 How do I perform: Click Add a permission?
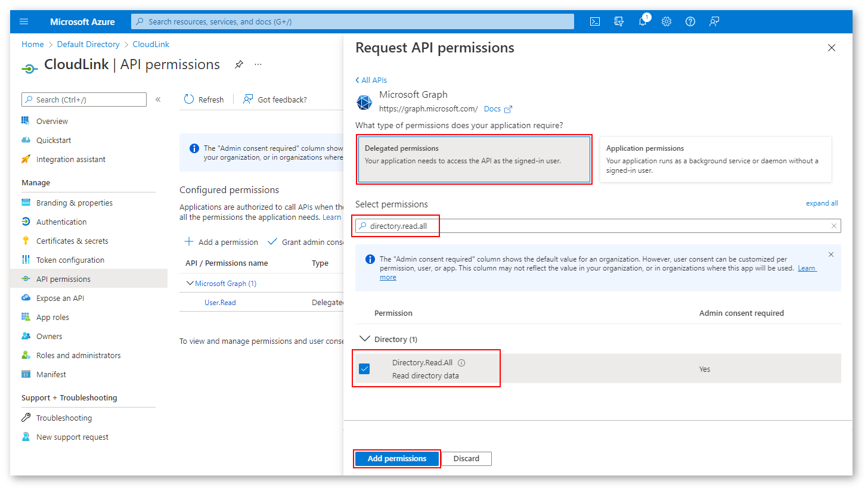[221, 242]
